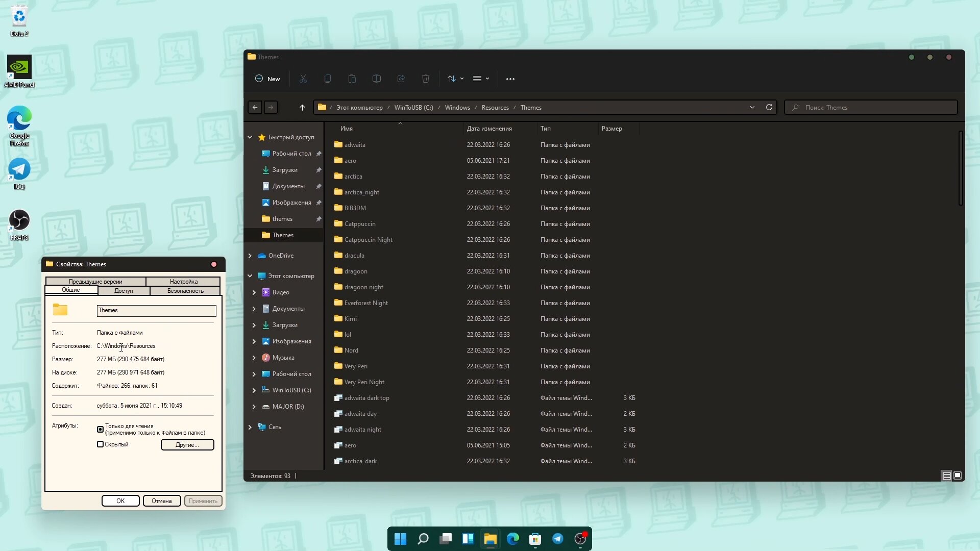Open the View layout dropdown

pyautogui.click(x=481, y=79)
